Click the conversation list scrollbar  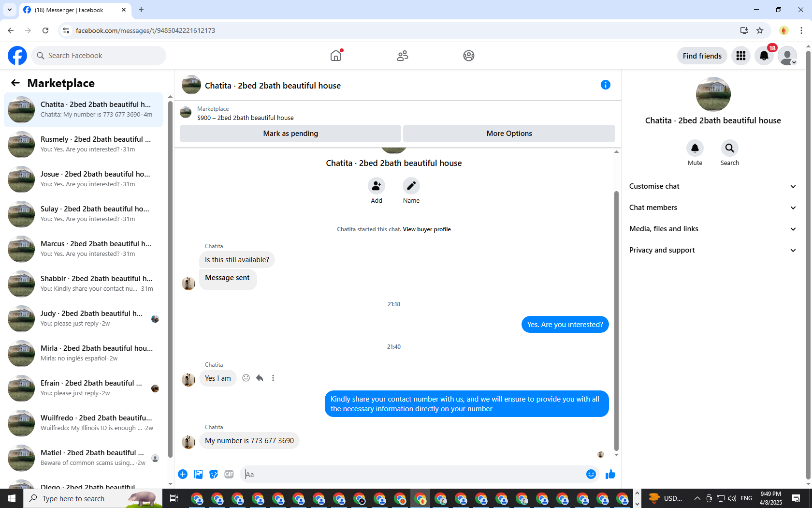tap(170, 278)
